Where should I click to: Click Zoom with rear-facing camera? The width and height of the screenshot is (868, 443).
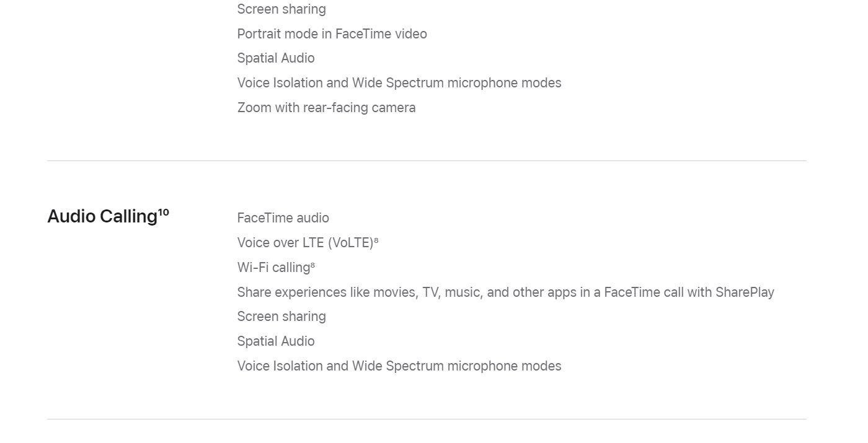(x=327, y=108)
